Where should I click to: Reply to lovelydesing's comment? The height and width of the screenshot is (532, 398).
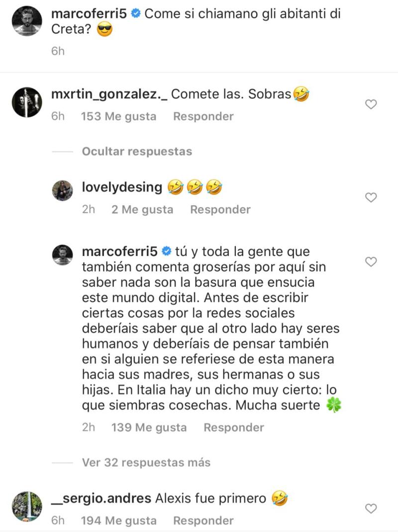[x=220, y=210]
